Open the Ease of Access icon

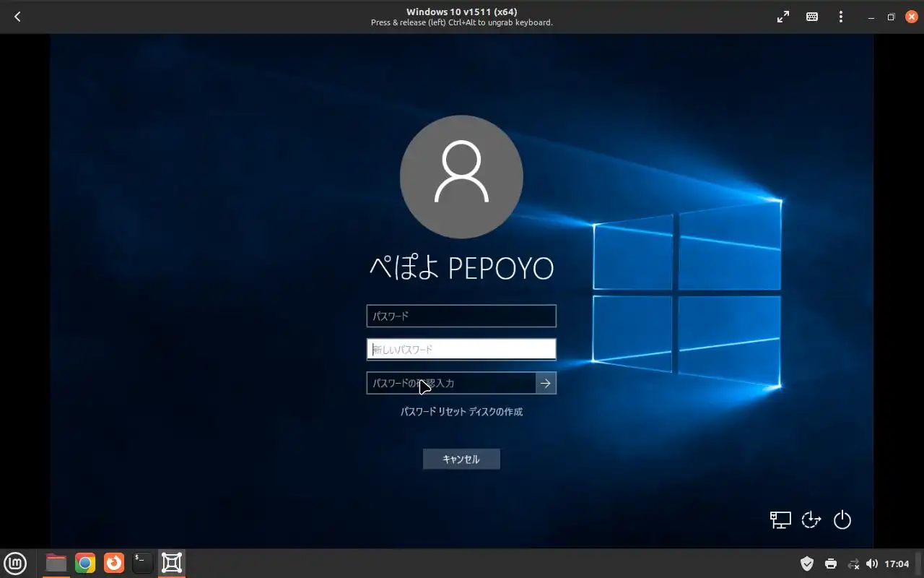[x=811, y=519]
